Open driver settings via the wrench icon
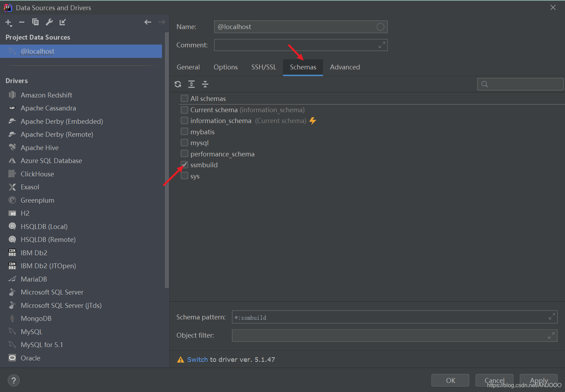565x392 pixels. (49, 22)
